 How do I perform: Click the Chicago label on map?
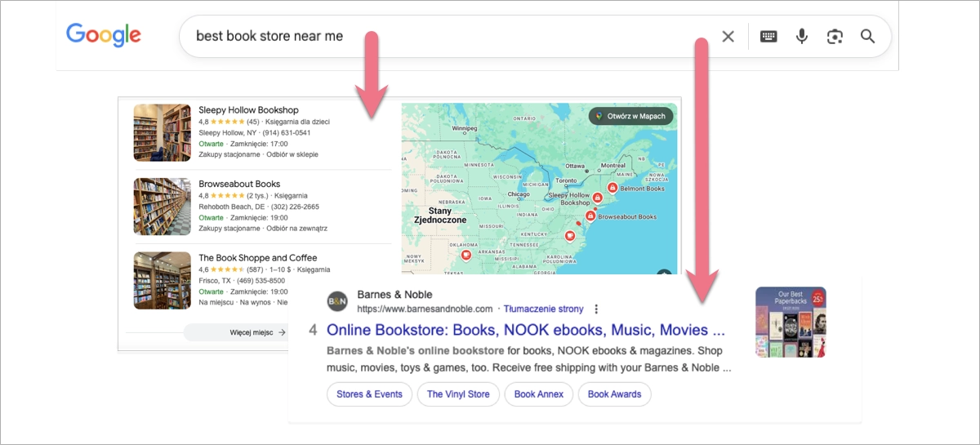point(517,194)
